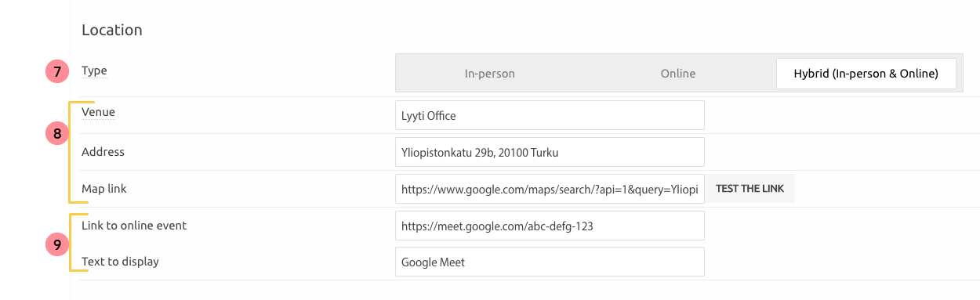This screenshot has height=300, width=980.
Task: Click the Text to display label
Action: point(120,262)
